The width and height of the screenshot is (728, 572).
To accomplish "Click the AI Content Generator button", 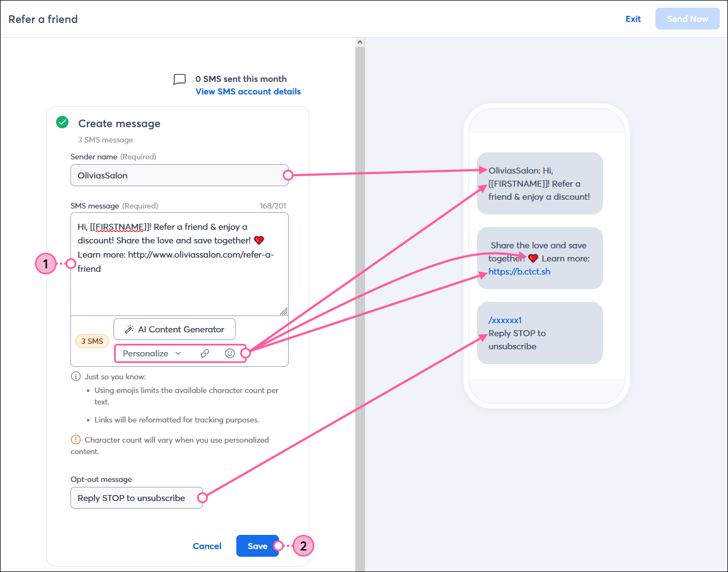I will tap(175, 329).
